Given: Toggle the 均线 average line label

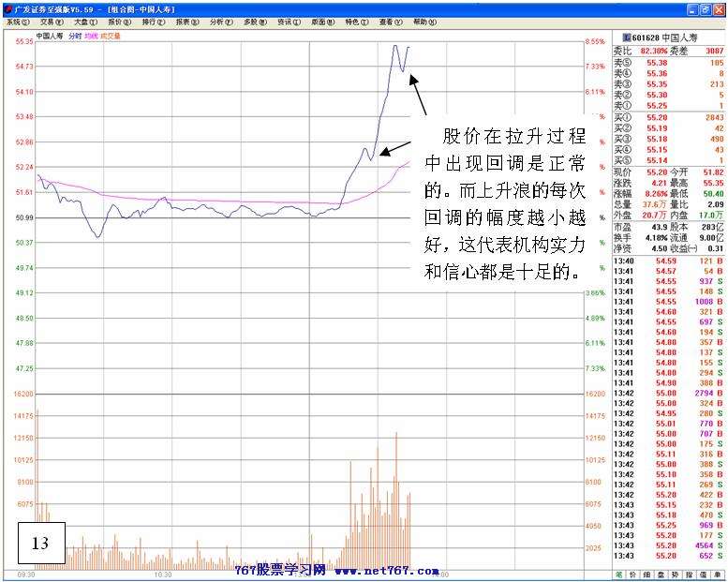Looking at the screenshot, I should (x=91, y=36).
